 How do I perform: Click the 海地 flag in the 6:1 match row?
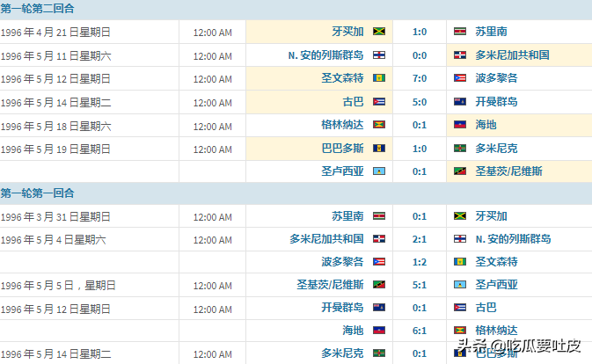380,331
